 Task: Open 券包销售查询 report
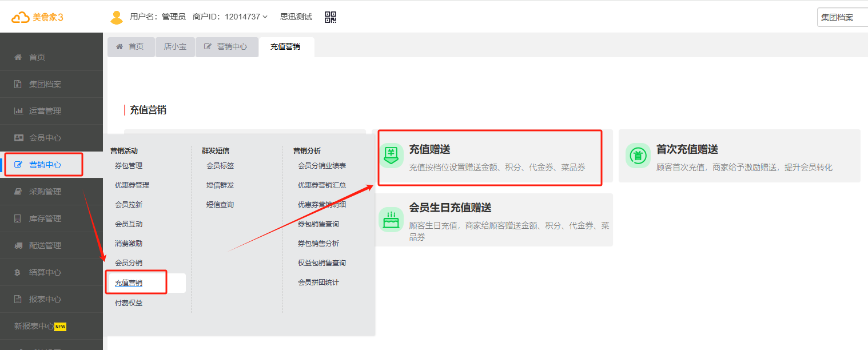[x=318, y=224]
